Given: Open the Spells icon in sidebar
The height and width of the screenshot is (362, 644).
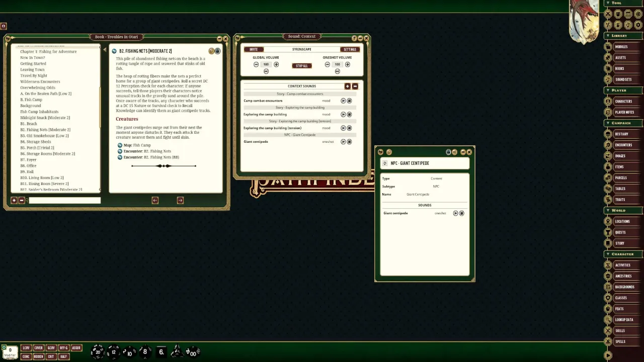Looking at the screenshot, I should click(x=608, y=341).
